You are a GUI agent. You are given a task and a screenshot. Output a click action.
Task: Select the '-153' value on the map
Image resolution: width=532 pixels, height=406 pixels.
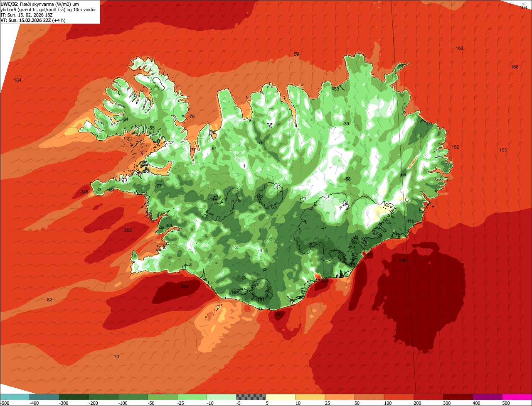[234, 293]
